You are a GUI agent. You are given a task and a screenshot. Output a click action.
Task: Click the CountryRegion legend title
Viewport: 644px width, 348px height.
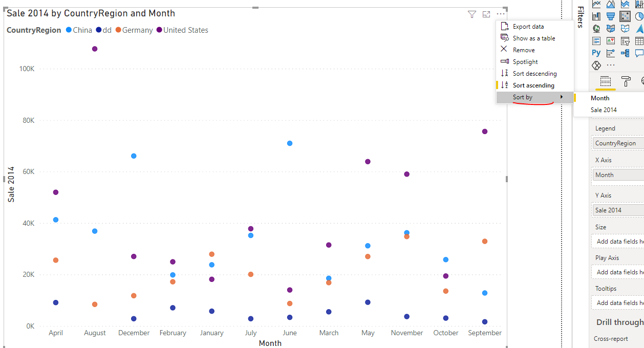coord(34,30)
